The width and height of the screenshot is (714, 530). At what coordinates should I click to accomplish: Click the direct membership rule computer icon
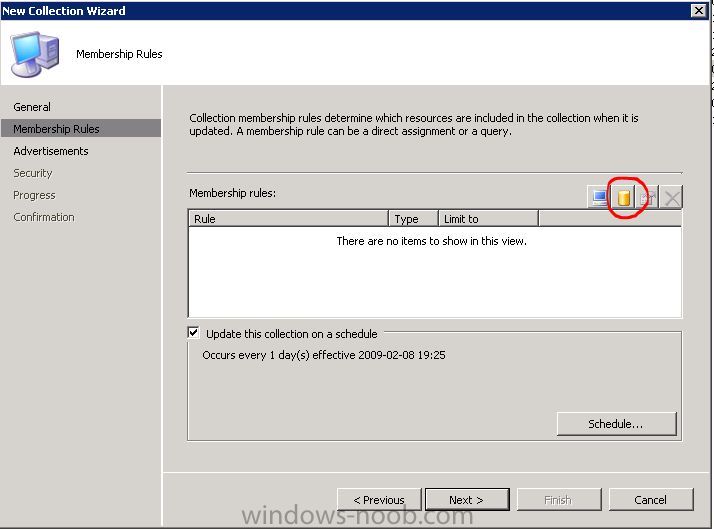click(x=599, y=197)
